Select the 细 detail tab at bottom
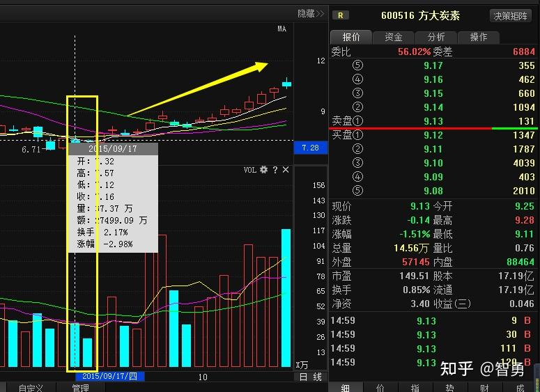The image size is (540, 392). tap(346, 387)
